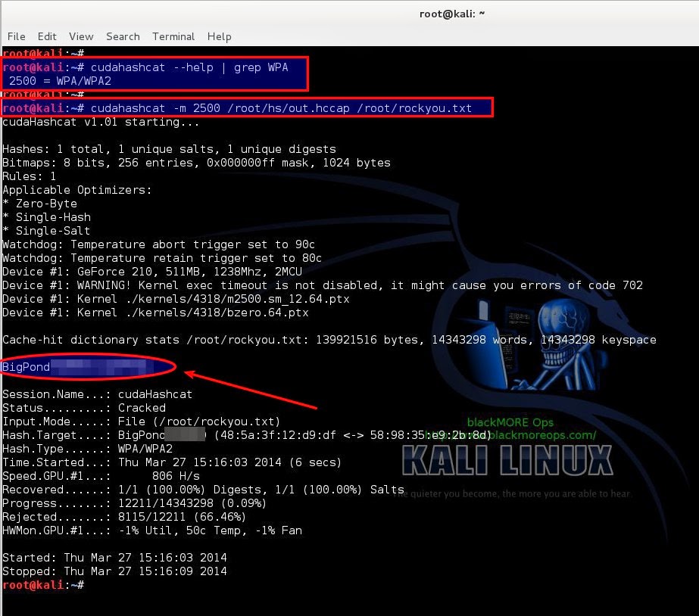
Task: Open the Edit menu
Action: 47,36
